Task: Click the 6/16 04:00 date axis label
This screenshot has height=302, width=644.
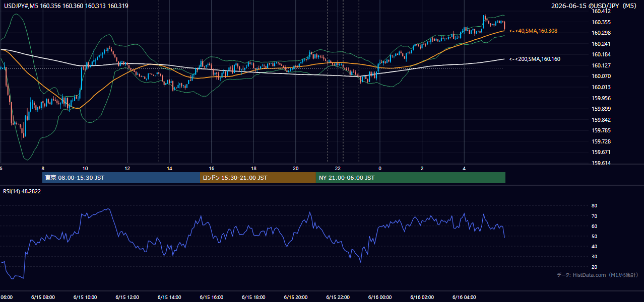Action: click(464, 297)
